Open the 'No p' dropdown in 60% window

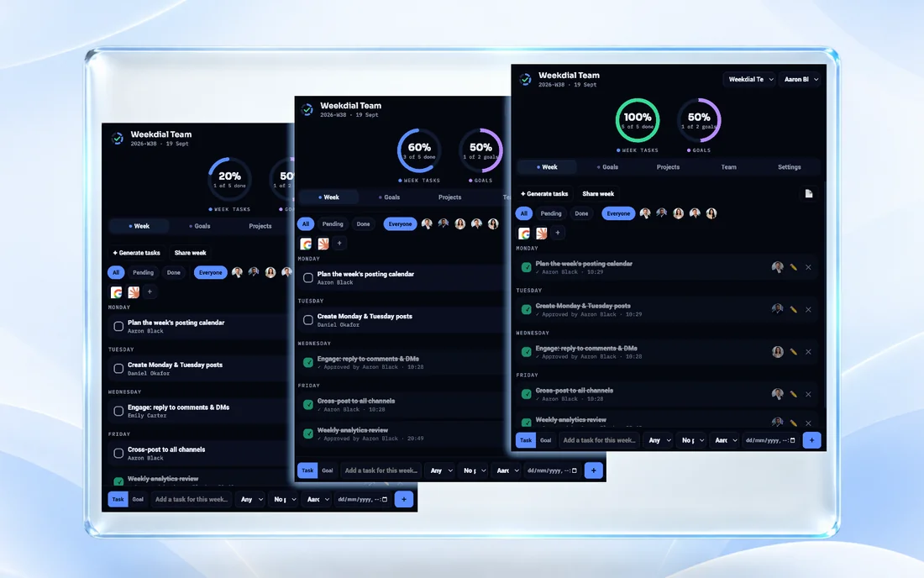pos(474,470)
